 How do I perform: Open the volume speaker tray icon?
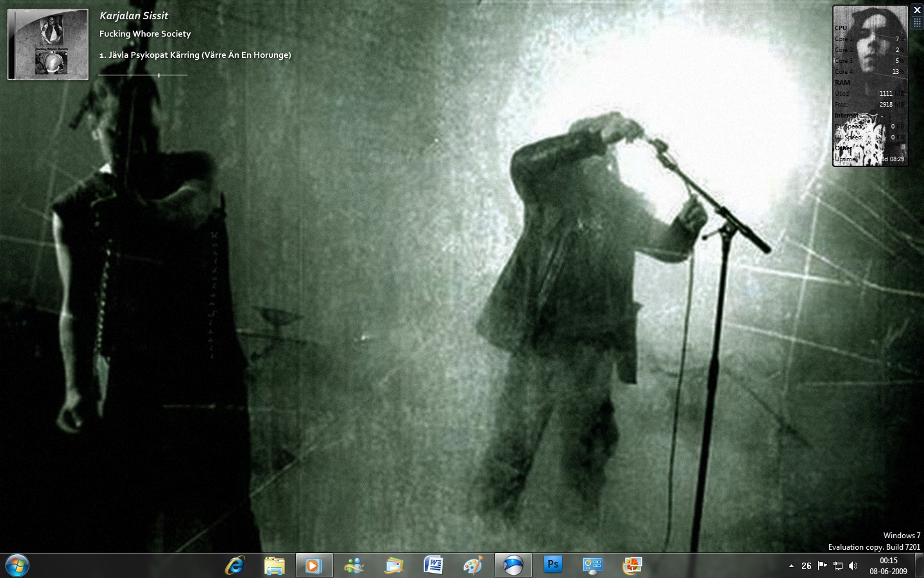click(x=853, y=566)
